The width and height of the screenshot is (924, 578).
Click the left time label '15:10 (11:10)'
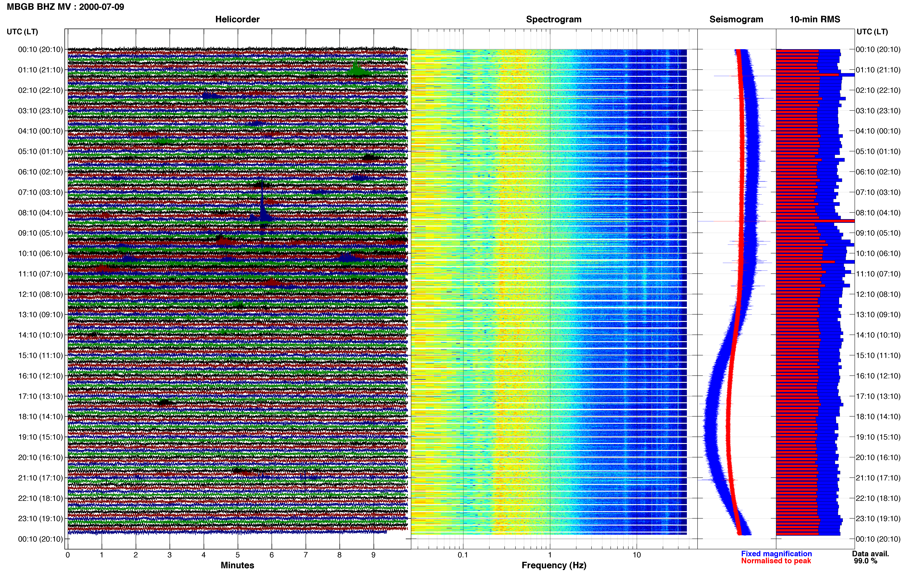41,356
